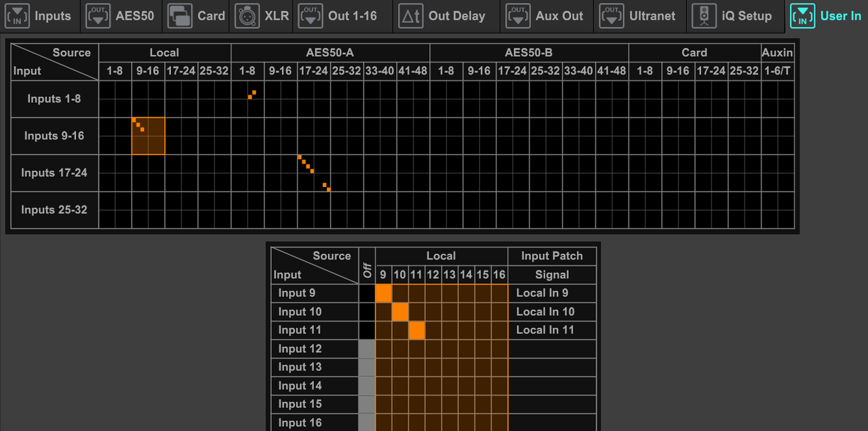Screen dimensions: 868x431
Task: Open the Ultranet tab
Action: pos(641,16)
